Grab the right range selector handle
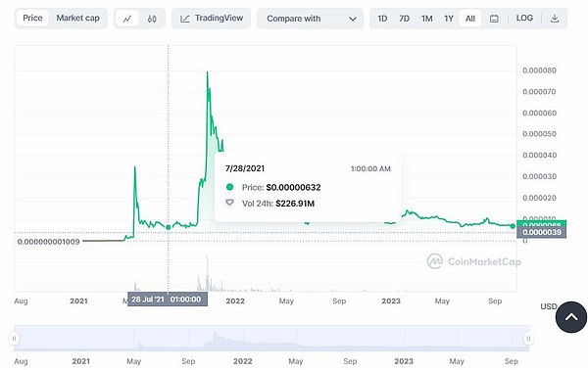 [528, 339]
